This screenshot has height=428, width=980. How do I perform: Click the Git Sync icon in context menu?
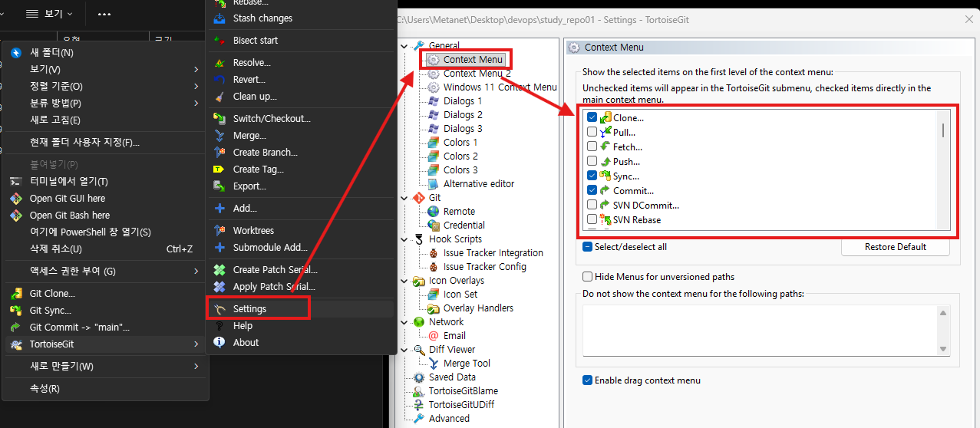15,311
